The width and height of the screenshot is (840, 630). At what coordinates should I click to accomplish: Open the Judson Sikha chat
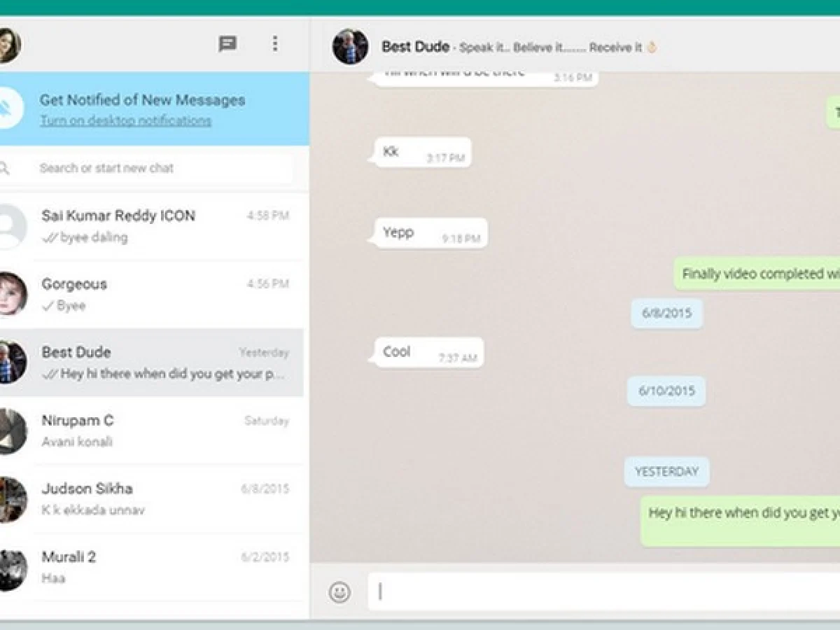(152, 499)
